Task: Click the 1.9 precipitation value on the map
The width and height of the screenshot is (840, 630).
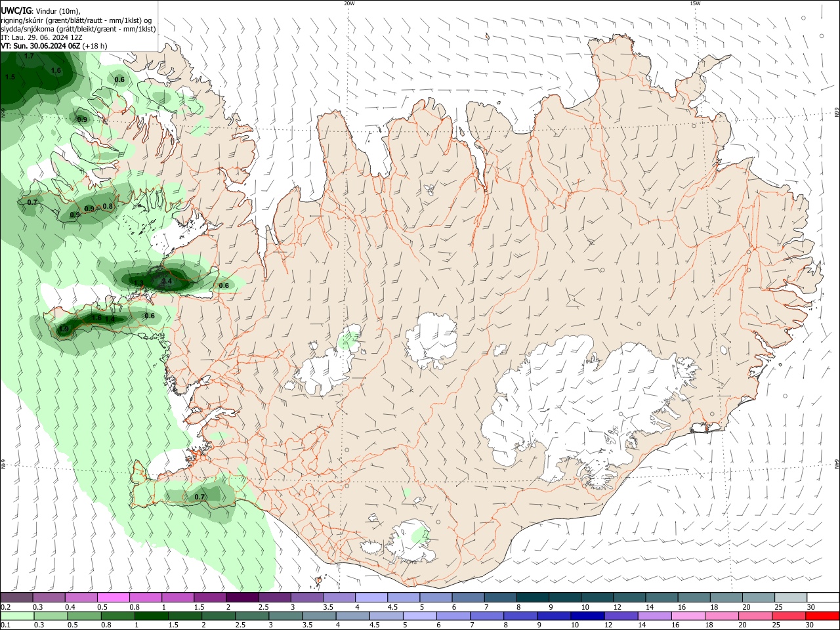Action: pos(64,329)
